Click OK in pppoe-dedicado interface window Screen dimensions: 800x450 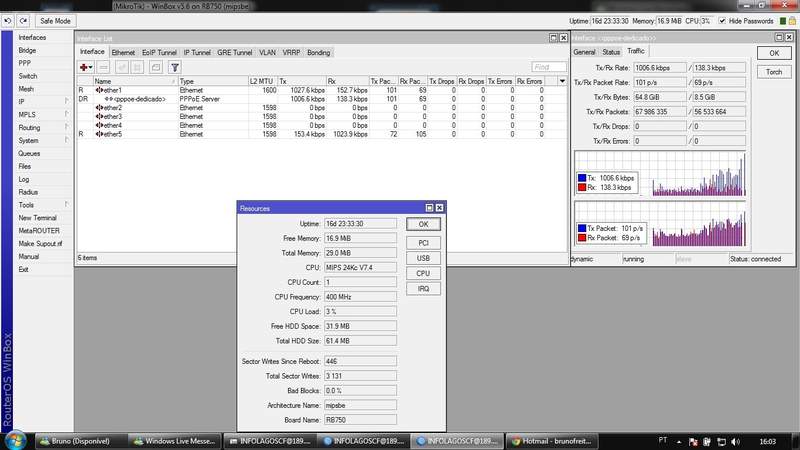tap(774, 53)
